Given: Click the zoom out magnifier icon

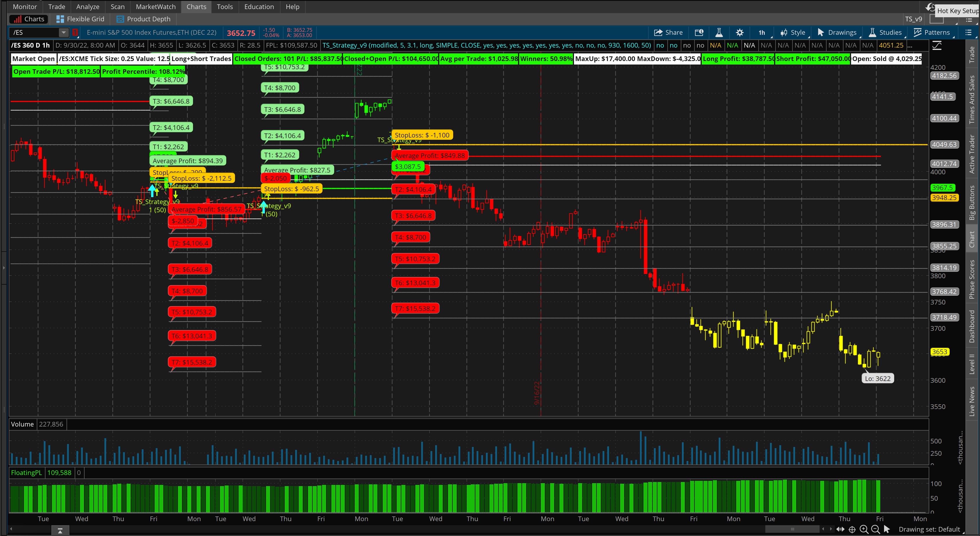Looking at the screenshot, I should point(875,529).
